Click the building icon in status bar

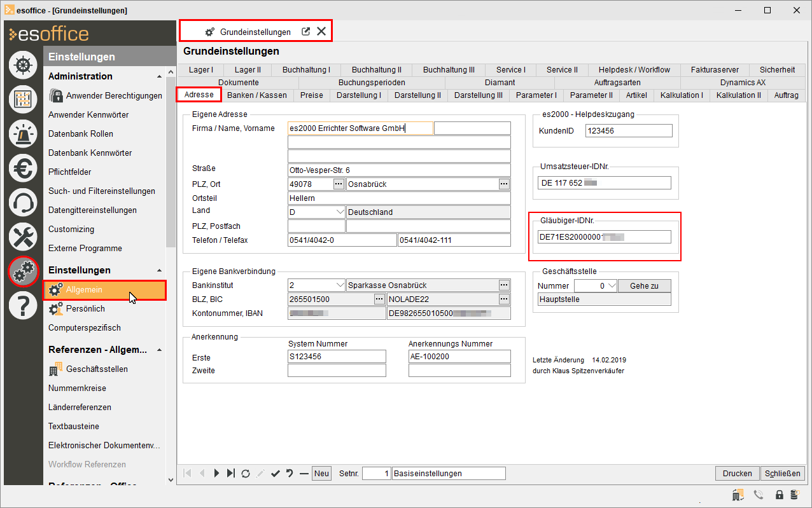click(x=738, y=495)
